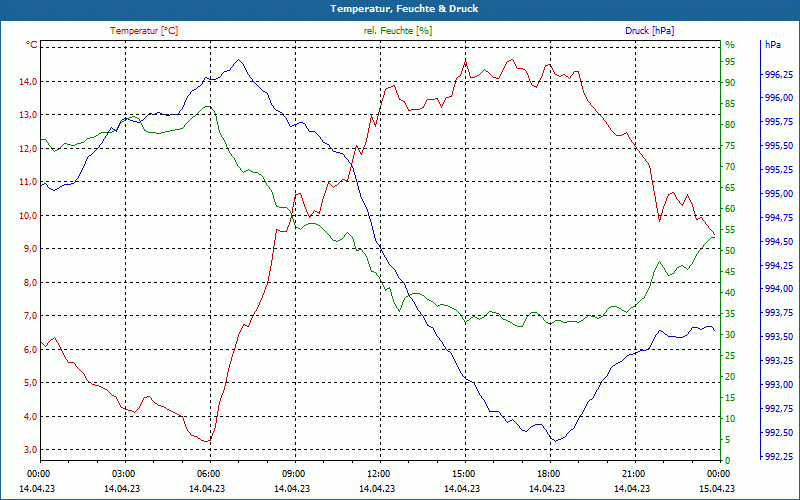This screenshot has height=500, width=800.
Task: Click the pressure tick value '996,25'
Action: tap(779, 75)
